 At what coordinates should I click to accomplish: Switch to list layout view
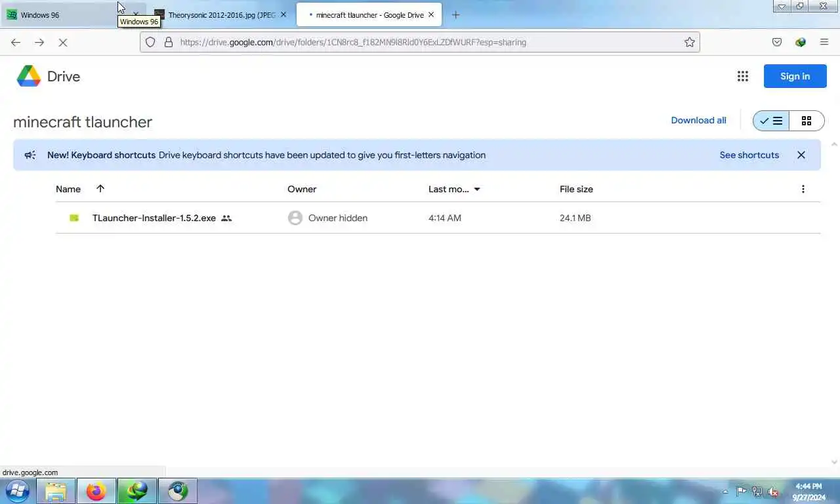click(x=771, y=121)
